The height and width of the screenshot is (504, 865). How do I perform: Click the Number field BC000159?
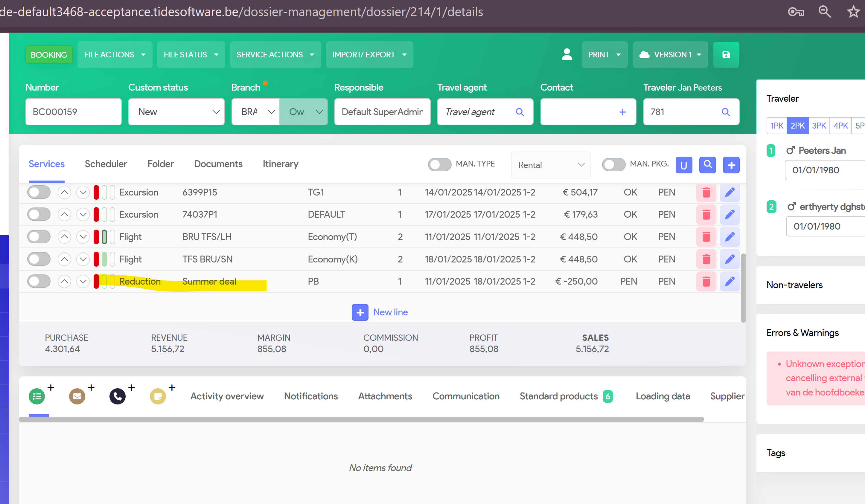tap(73, 112)
